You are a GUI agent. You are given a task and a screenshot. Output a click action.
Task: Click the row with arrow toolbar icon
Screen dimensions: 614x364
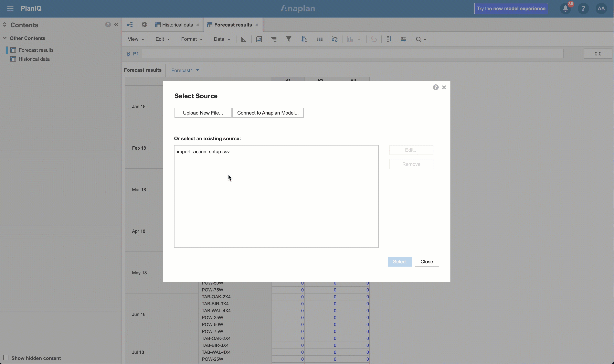[x=403, y=39]
